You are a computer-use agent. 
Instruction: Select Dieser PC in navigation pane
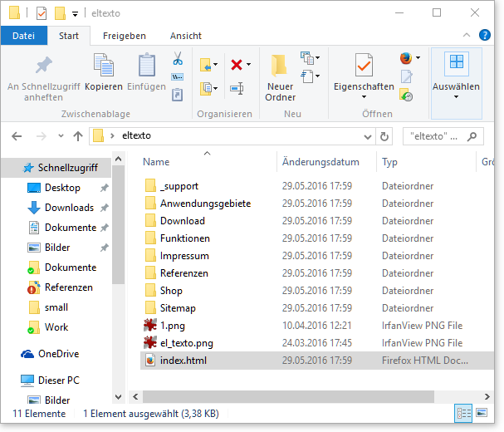click(x=59, y=380)
